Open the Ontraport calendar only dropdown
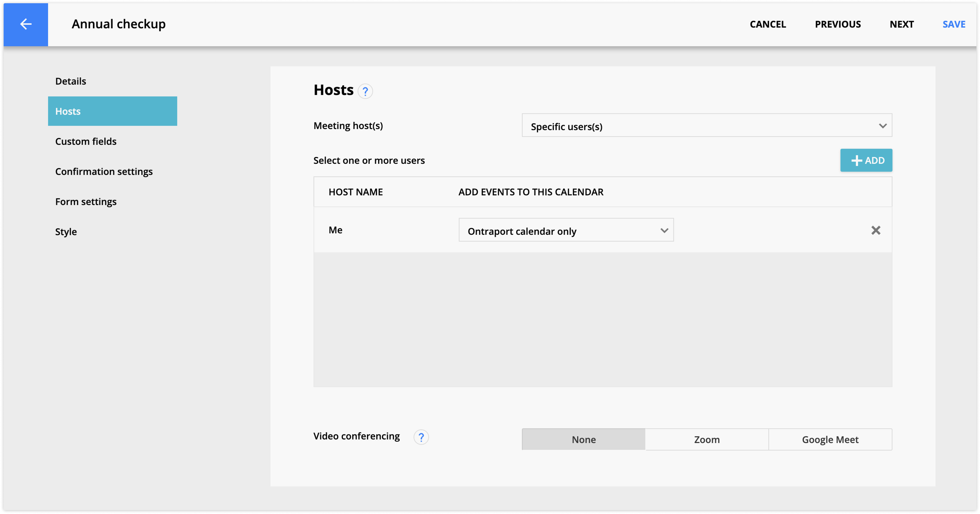The image size is (980, 514). (566, 230)
